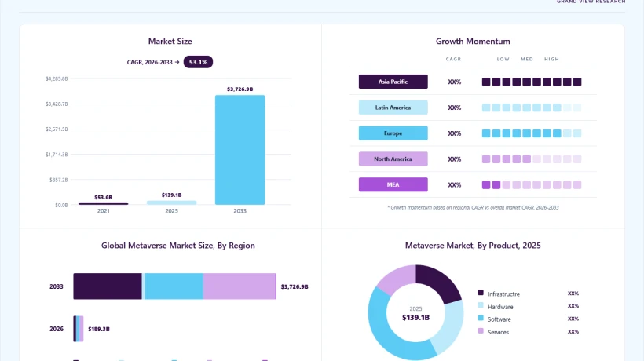Click Global Metaverse Market Size, By Region title

tap(177, 246)
